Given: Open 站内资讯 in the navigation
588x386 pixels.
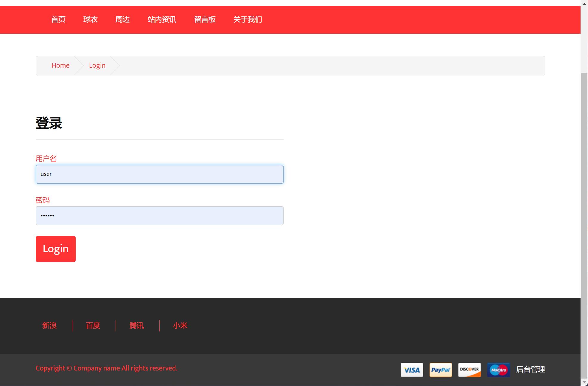Looking at the screenshot, I should [162, 20].
